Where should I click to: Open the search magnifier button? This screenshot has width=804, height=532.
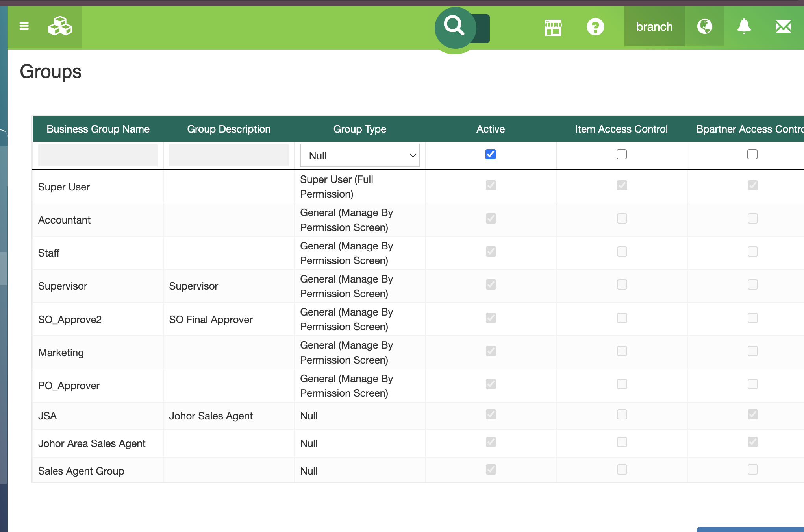(x=455, y=27)
